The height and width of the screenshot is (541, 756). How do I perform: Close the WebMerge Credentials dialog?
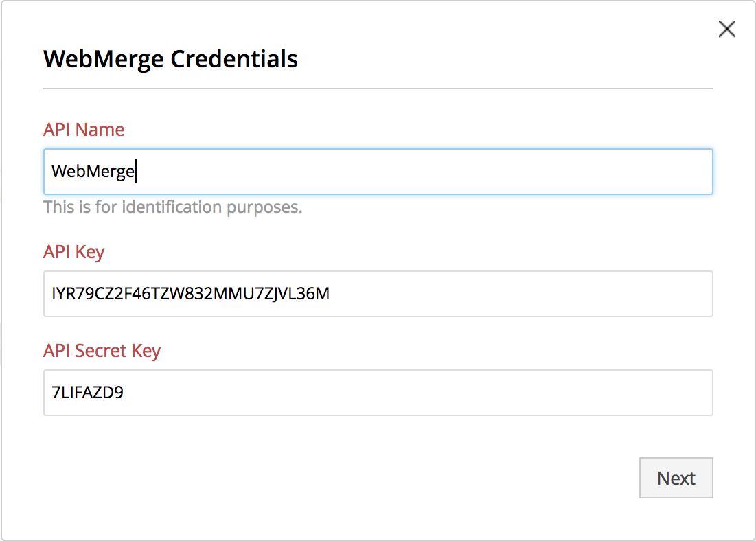[726, 29]
